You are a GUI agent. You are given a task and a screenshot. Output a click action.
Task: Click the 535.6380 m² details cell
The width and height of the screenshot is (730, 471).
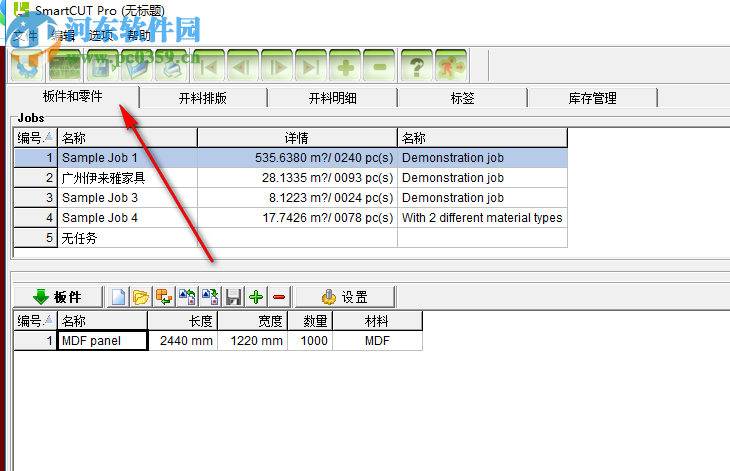tap(297, 158)
